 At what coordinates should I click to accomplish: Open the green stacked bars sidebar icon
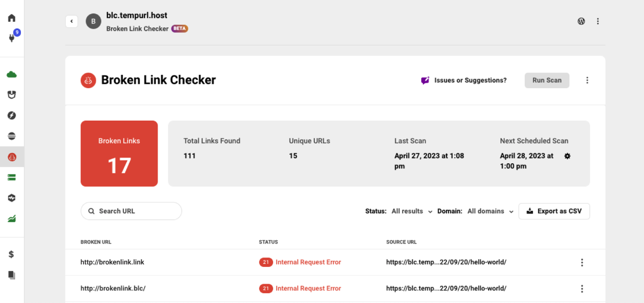coord(12,177)
